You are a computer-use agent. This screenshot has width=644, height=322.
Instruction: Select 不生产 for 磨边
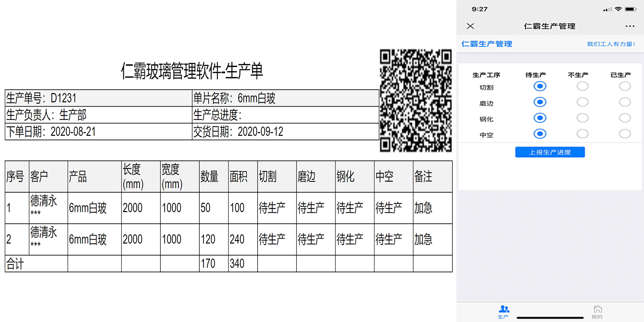pyautogui.click(x=582, y=102)
